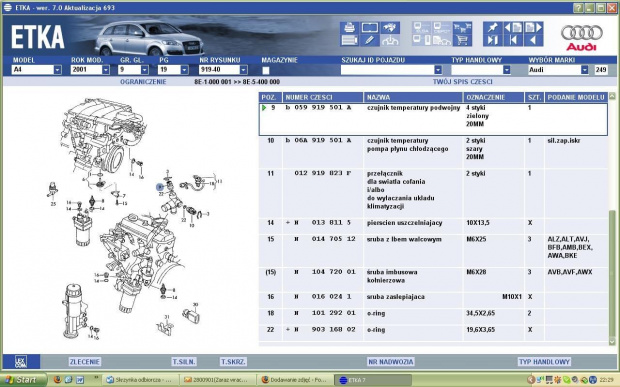Open the WYBÓR MARKI dropdown showing Audi
Screen dimensions: 620x387
point(584,70)
